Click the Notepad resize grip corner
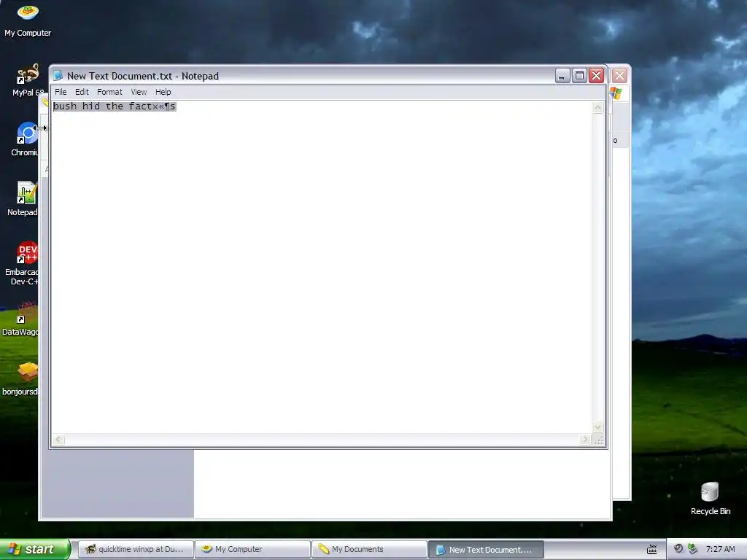Viewport: 747px width, 560px height. (599, 440)
